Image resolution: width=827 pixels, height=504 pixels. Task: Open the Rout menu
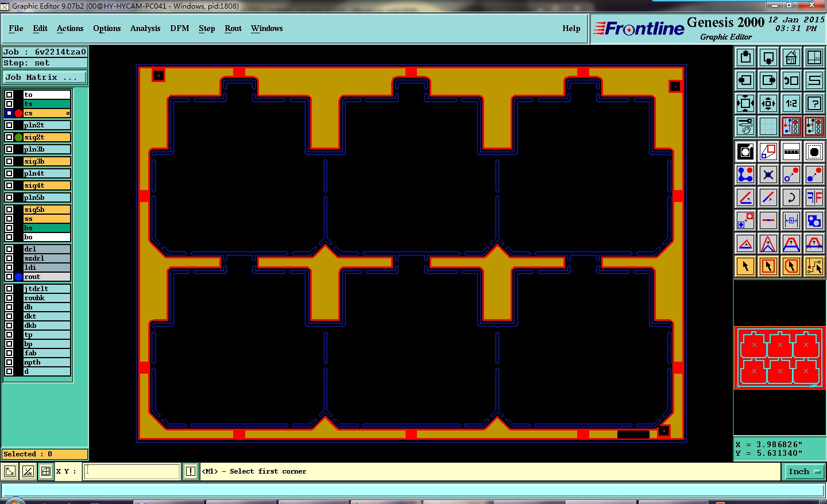(233, 28)
